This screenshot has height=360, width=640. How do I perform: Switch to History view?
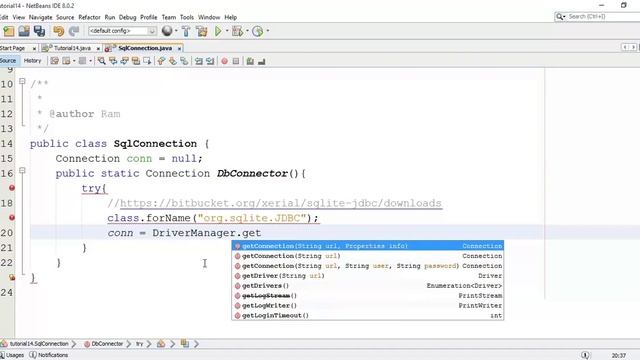point(32,61)
